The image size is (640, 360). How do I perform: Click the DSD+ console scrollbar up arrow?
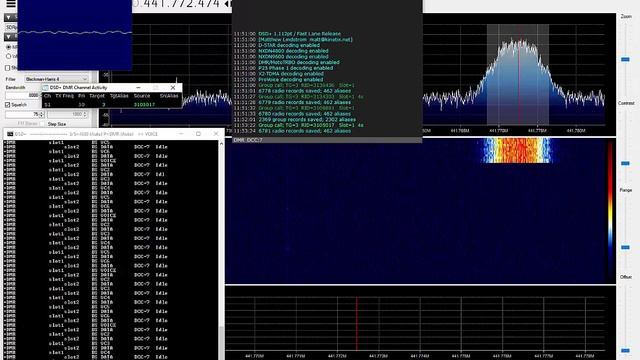pos(221,144)
